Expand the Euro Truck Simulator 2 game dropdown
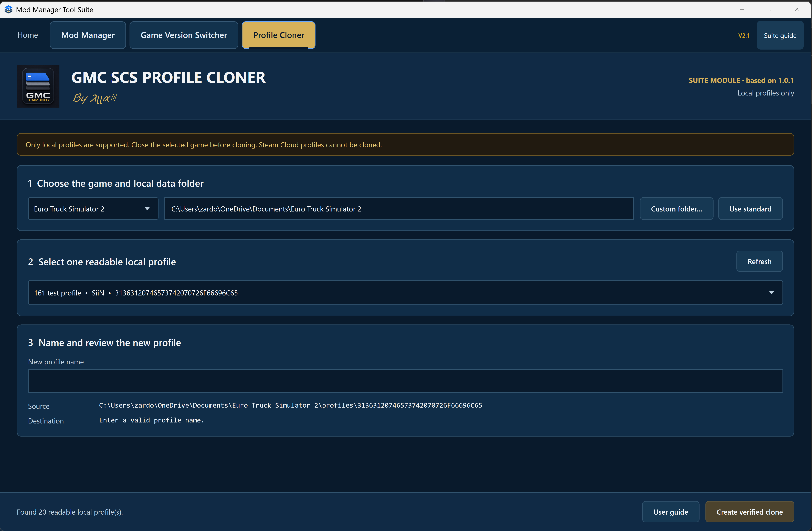The width and height of the screenshot is (812, 531). [x=93, y=209]
